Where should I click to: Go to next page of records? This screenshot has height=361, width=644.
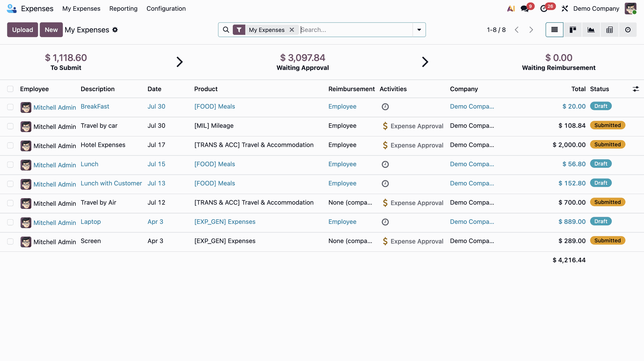click(x=531, y=30)
